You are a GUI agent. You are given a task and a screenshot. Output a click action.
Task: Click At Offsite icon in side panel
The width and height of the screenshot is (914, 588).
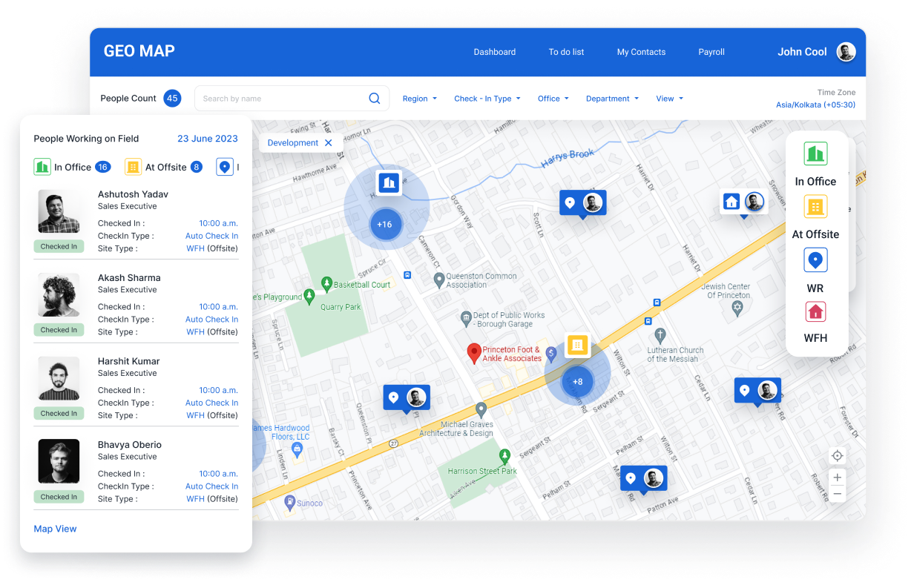[133, 167]
